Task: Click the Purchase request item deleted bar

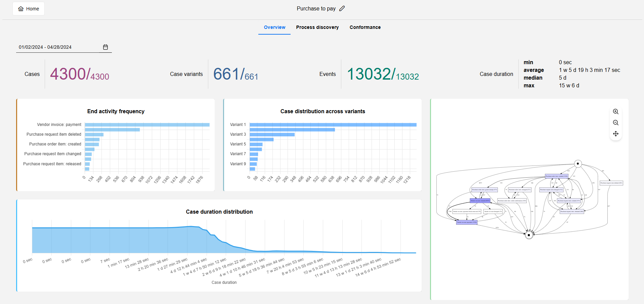Action: pyautogui.click(x=94, y=134)
